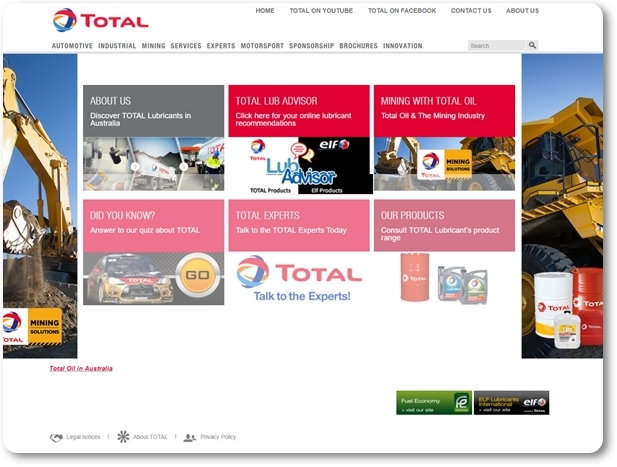
Task: Click the right mining truck banner image
Action: click(x=562, y=206)
